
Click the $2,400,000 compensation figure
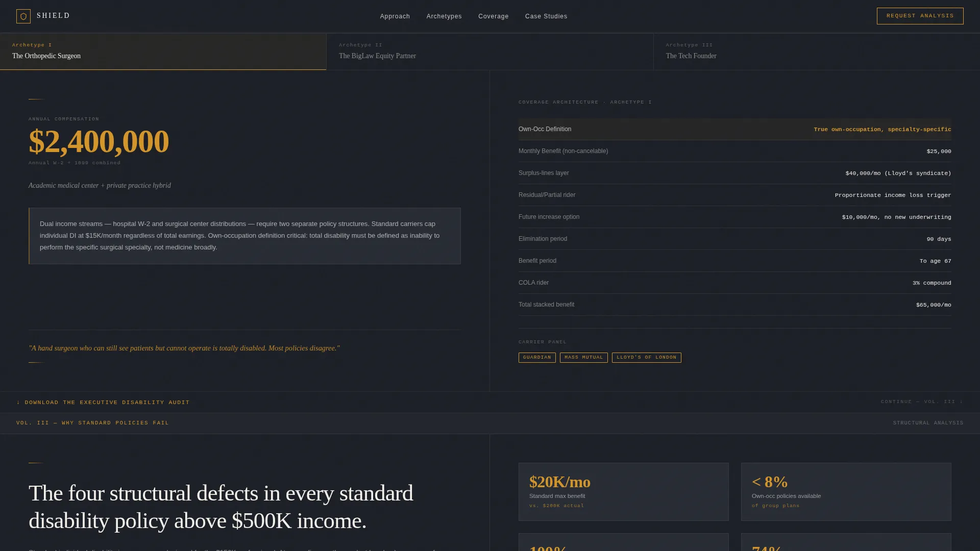coord(99,141)
